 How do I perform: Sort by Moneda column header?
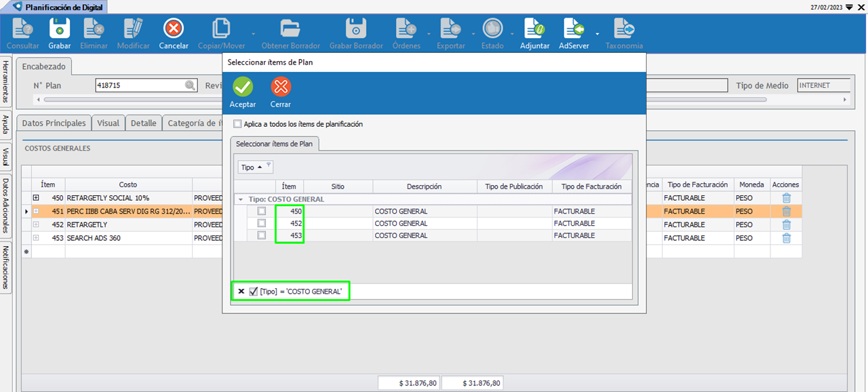click(751, 184)
